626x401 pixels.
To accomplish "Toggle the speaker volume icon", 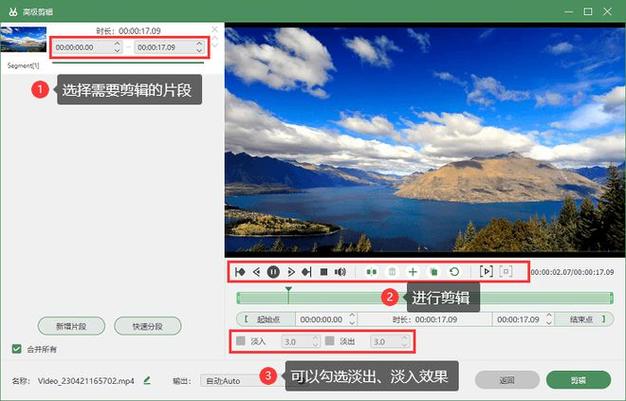I will point(340,272).
